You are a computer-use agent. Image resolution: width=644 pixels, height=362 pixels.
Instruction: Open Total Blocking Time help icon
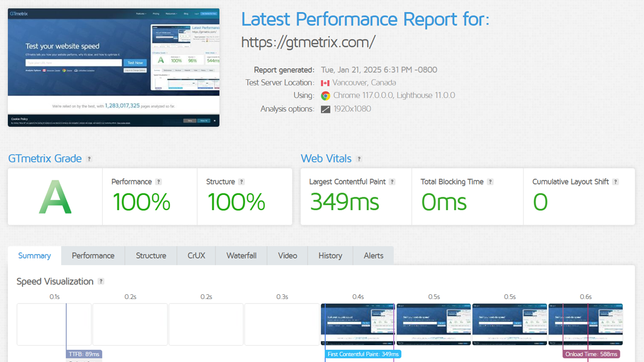pos(490,181)
